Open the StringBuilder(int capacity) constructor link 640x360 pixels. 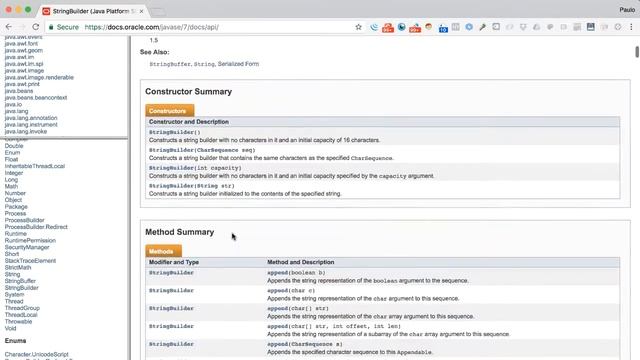pos(195,168)
